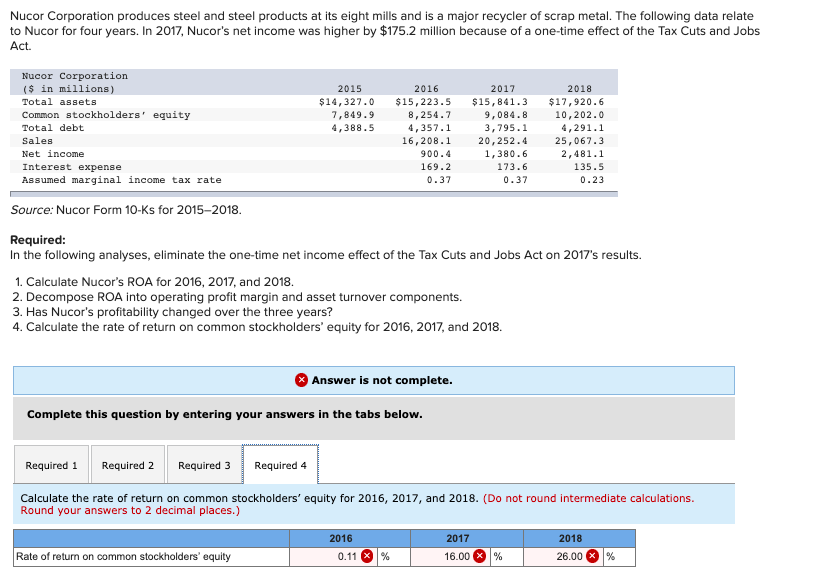Select the Assumed marginal income tax rate label
Screen dimensions: 838x570
[121, 180]
